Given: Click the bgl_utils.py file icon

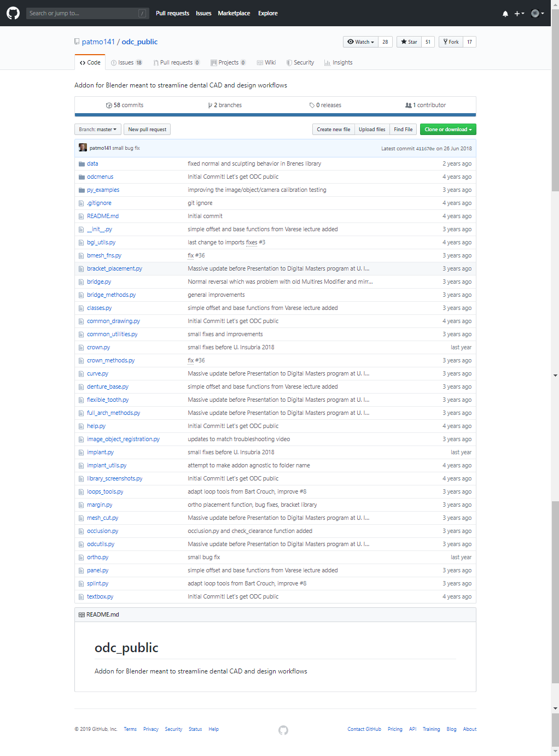Looking at the screenshot, I should 81,243.
